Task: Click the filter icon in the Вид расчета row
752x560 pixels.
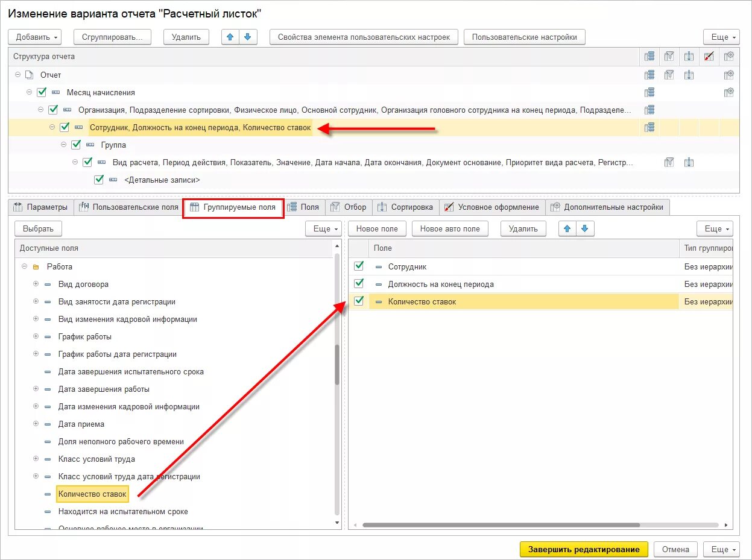Action: point(669,162)
